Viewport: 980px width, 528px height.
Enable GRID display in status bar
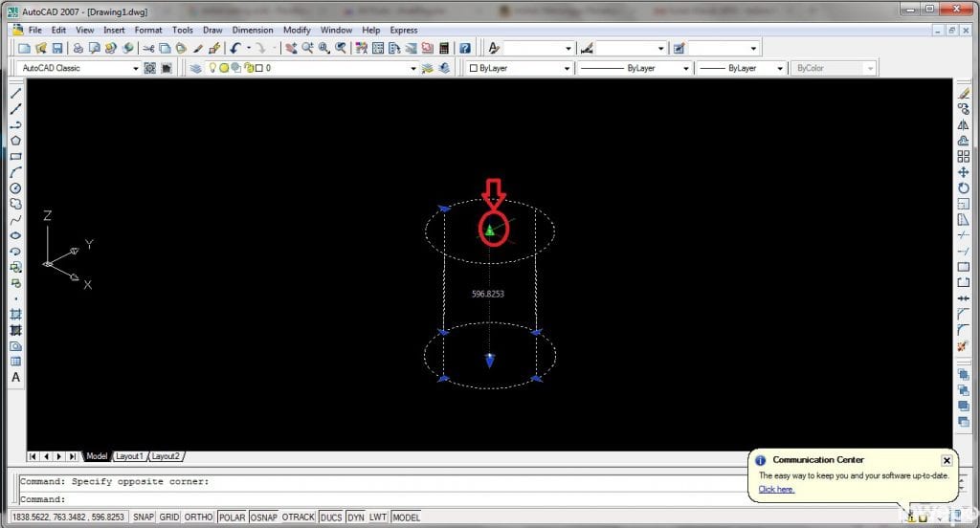(169, 517)
